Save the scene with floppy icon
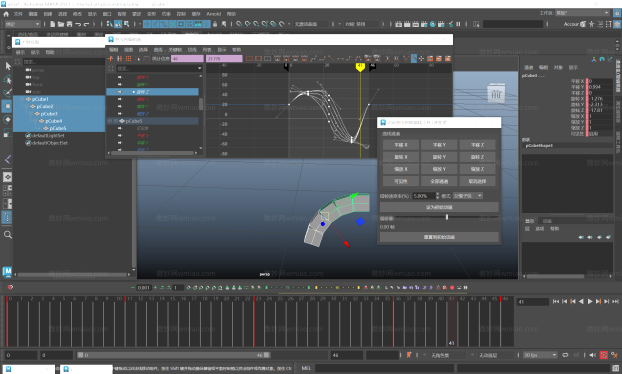622x374 pixels. (x=69, y=24)
